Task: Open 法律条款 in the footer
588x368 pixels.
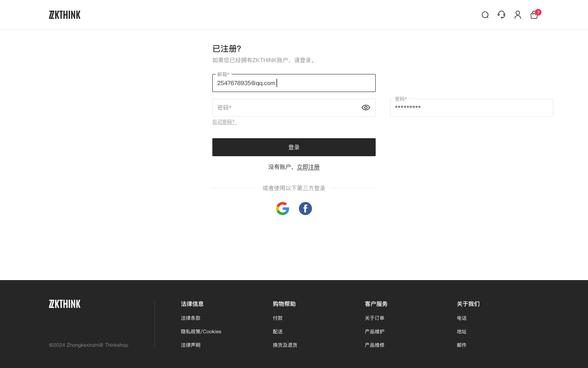Action: pos(191,318)
